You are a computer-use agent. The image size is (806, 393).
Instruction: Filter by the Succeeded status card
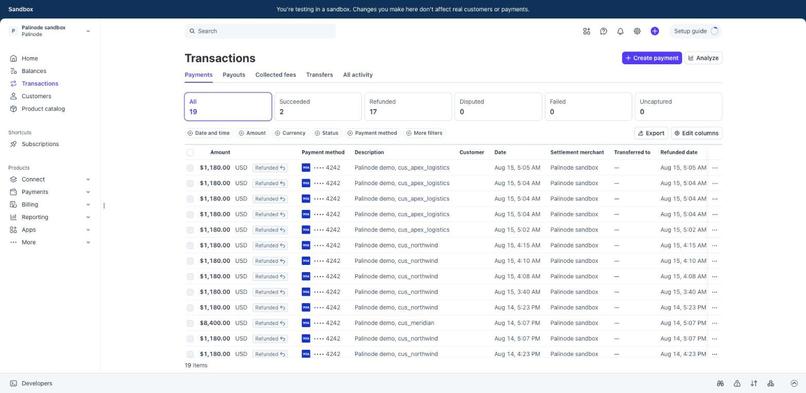click(318, 107)
